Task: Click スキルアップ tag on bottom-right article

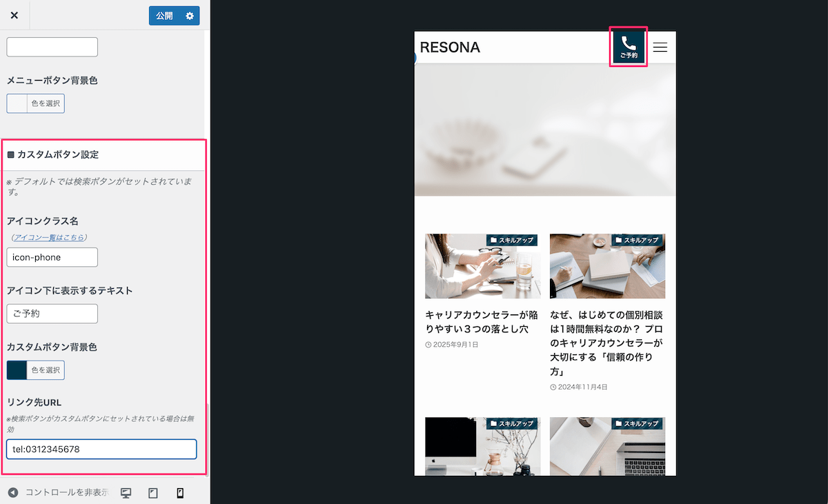Action: pos(638,423)
